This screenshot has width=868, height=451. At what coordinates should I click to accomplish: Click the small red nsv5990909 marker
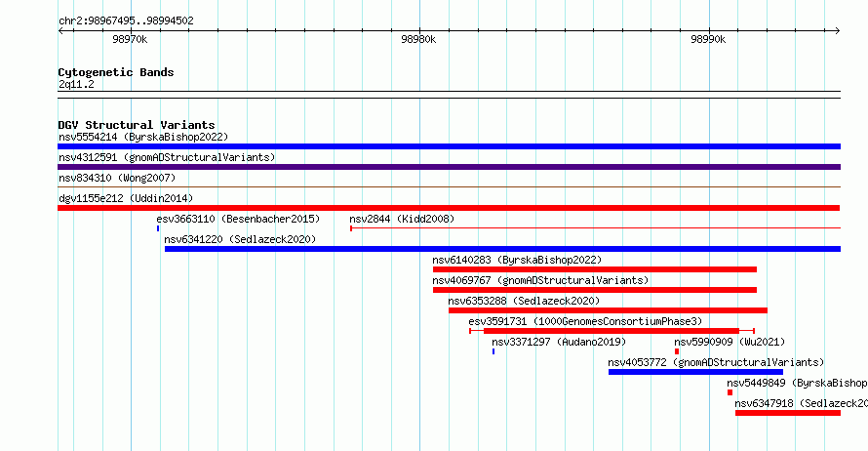(677, 351)
